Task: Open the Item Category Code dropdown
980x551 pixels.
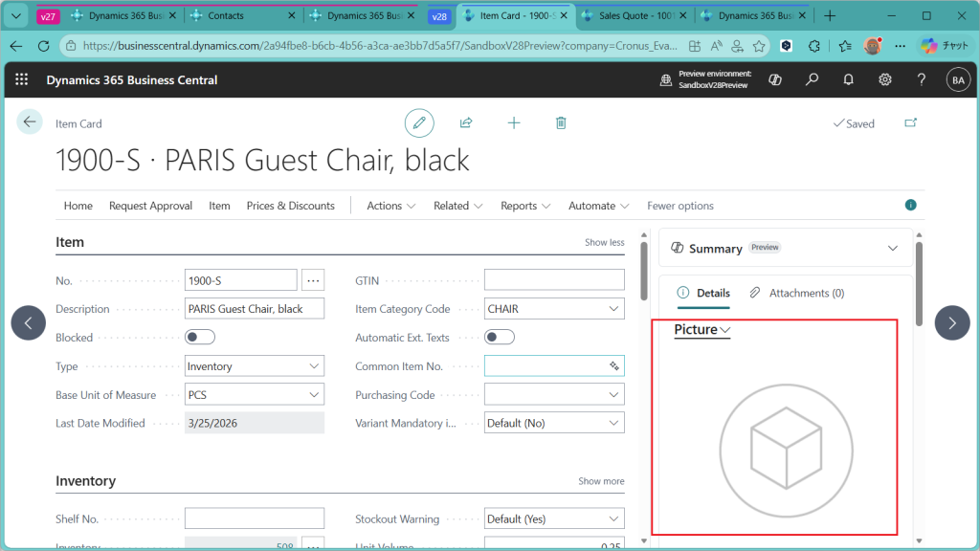Action: click(x=613, y=309)
